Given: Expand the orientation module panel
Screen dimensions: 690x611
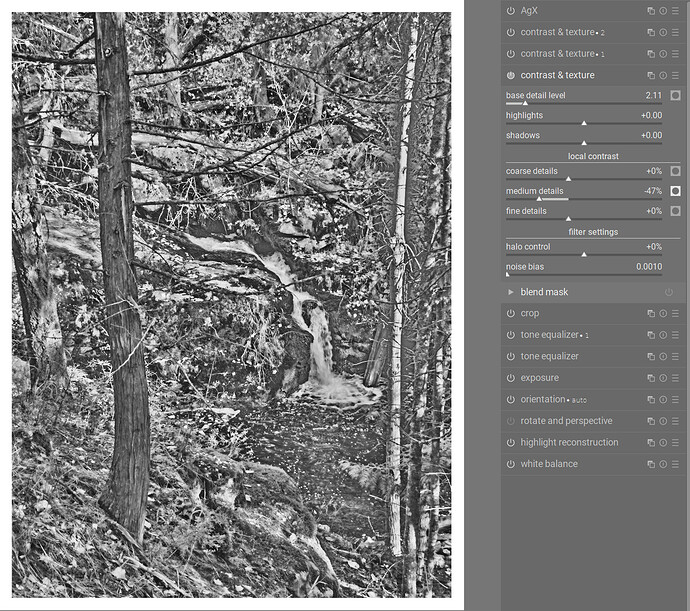Looking at the screenshot, I should click(x=554, y=400).
